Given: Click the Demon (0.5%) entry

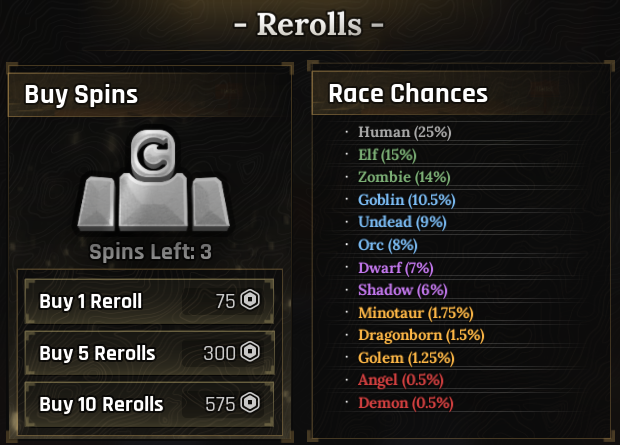Looking at the screenshot, I should (405, 403).
